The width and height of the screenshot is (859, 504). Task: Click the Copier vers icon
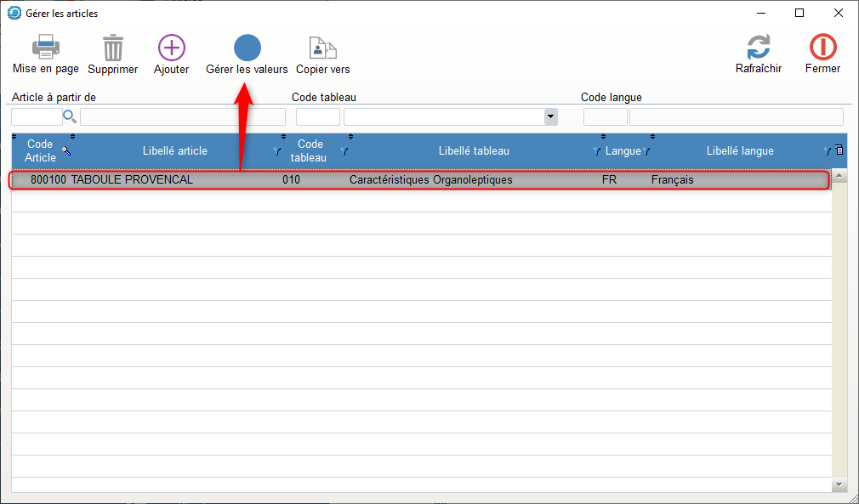322,48
